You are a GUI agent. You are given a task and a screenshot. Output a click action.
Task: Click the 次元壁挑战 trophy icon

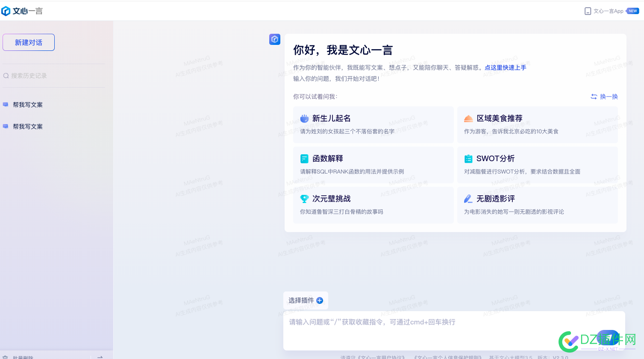[304, 199]
